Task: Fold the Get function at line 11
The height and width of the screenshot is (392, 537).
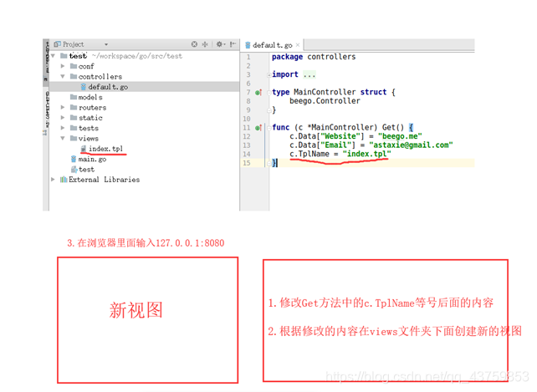Action: click(269, 128)
